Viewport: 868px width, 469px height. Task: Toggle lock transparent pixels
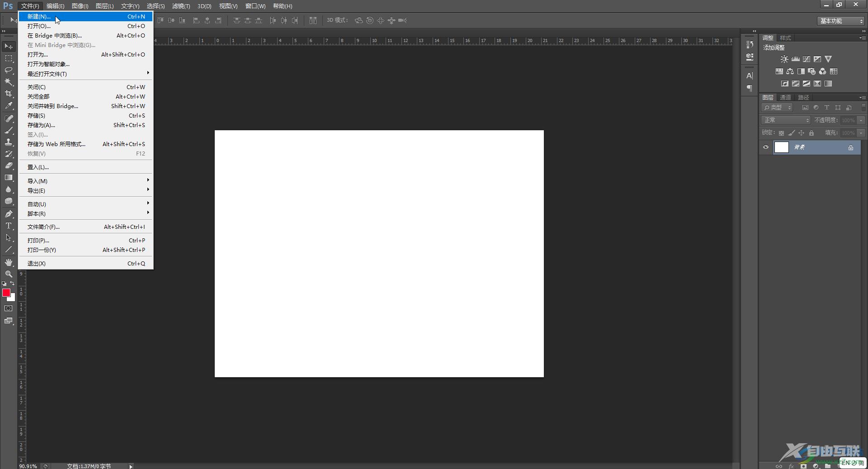781,133
